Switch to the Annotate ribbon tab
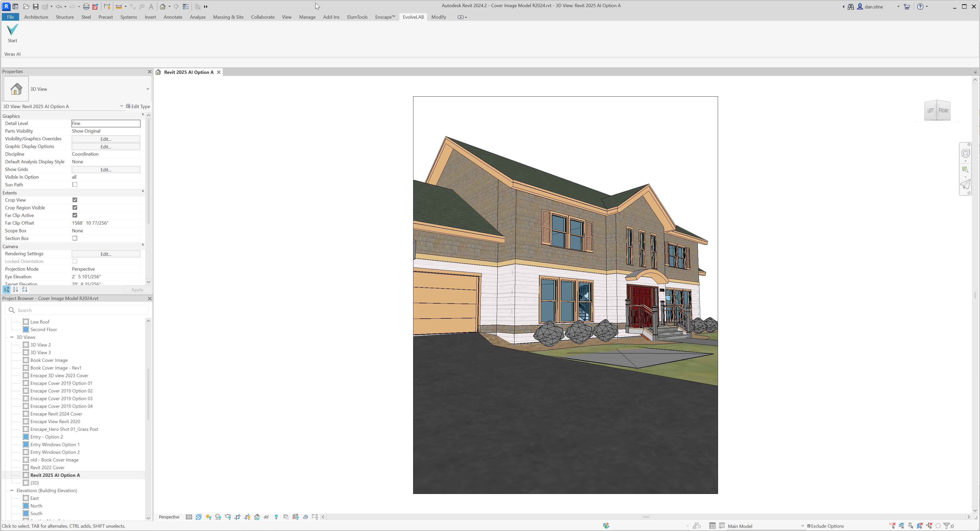This screenshot has width=980, height=531. 173,17
